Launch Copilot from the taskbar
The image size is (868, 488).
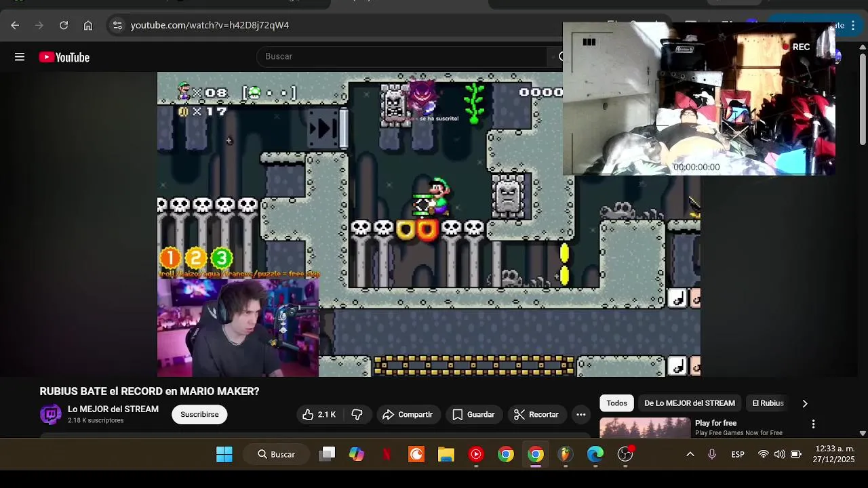[357, 454]
